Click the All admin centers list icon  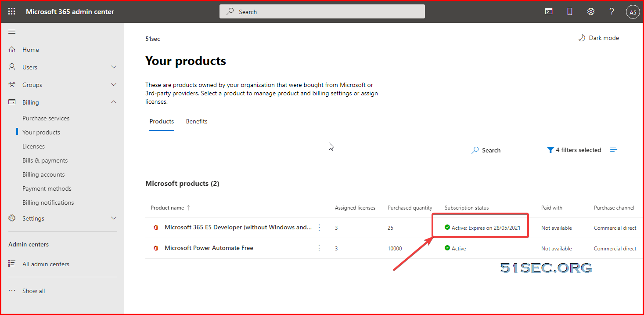tap(12, 264)
